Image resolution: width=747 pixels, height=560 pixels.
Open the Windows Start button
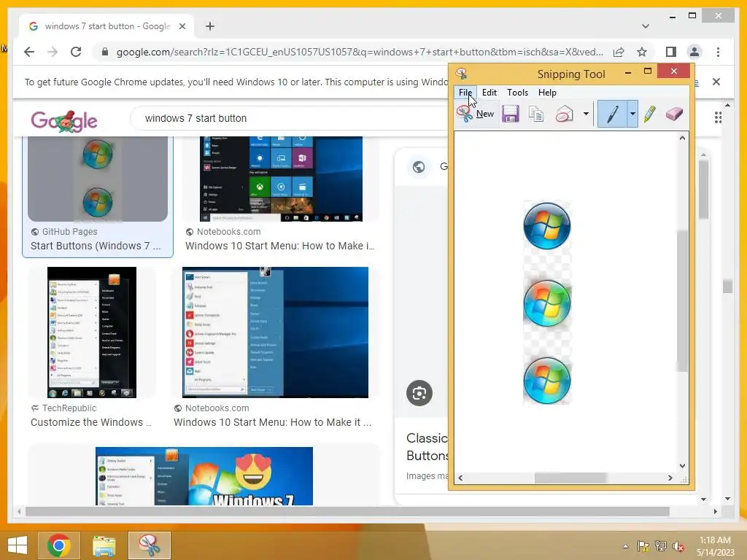click(x=18, y=545)
